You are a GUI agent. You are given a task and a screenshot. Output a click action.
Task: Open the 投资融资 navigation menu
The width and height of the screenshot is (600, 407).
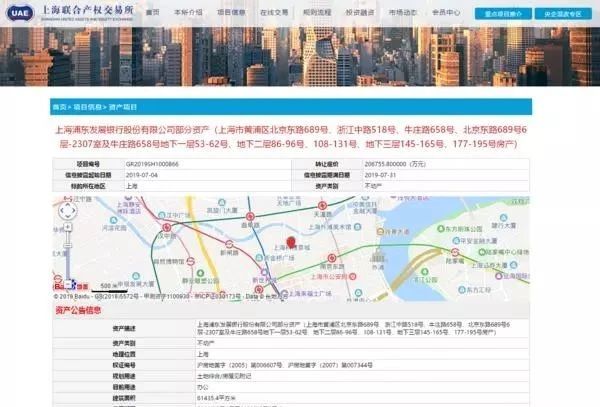(x=360, y=12)
